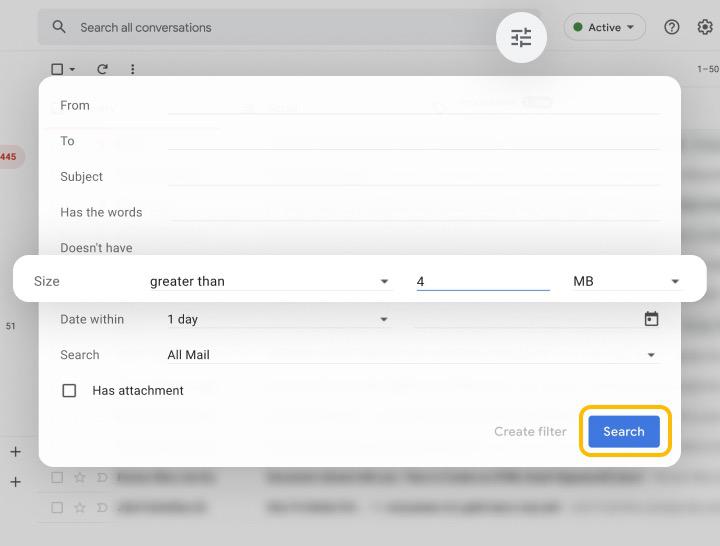Open the Help question mark icon
This screenshot has width=720, height=546.
(x=672, y=27)
